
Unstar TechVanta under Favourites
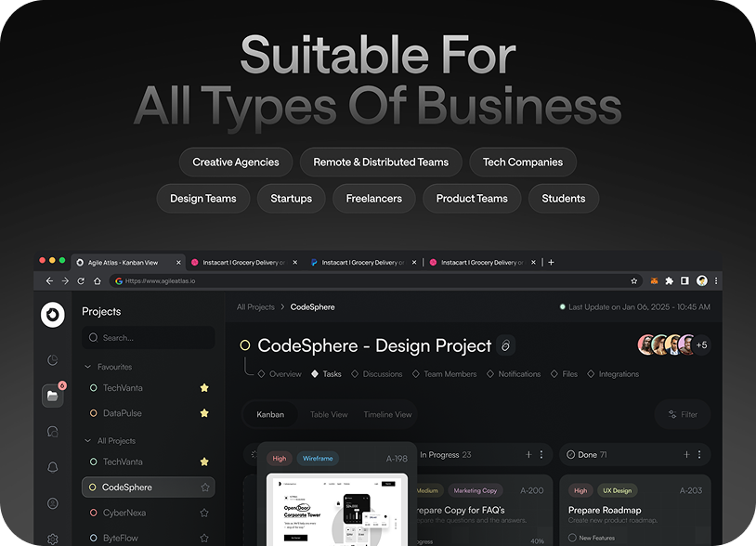[x=204, y=388]
